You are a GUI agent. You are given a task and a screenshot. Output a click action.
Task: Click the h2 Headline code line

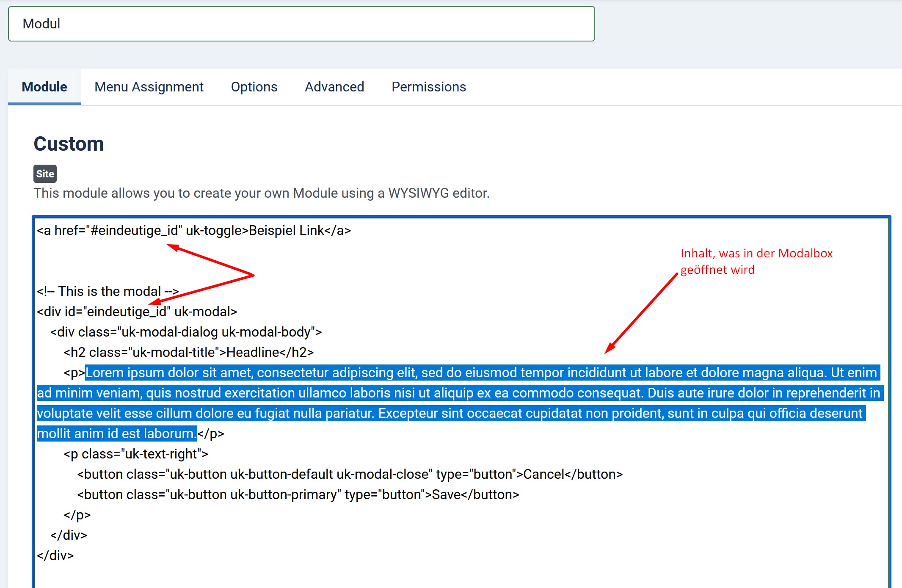(188, 353)
